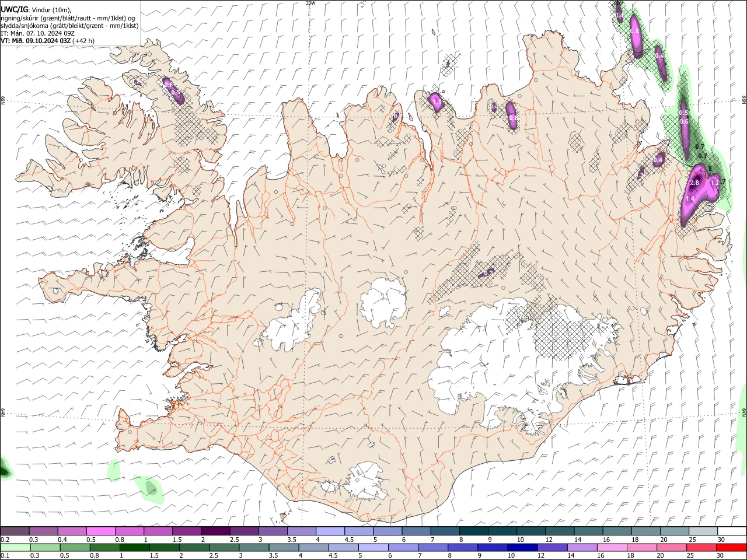Viewport: 747px width, 560px height.
Task: Click the central Hofsjökull glacier white area
Action: pos(383,302)
